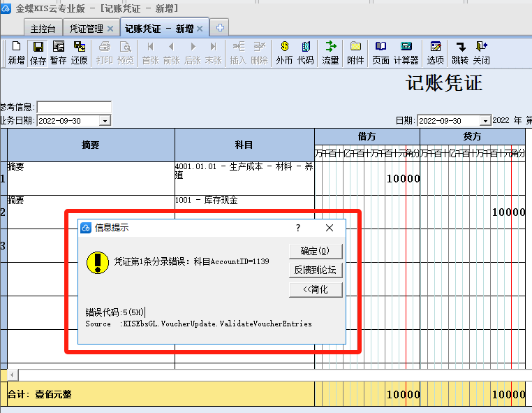Click the 确定(O) button
532x413 pixels.
(x=316, y=252)
